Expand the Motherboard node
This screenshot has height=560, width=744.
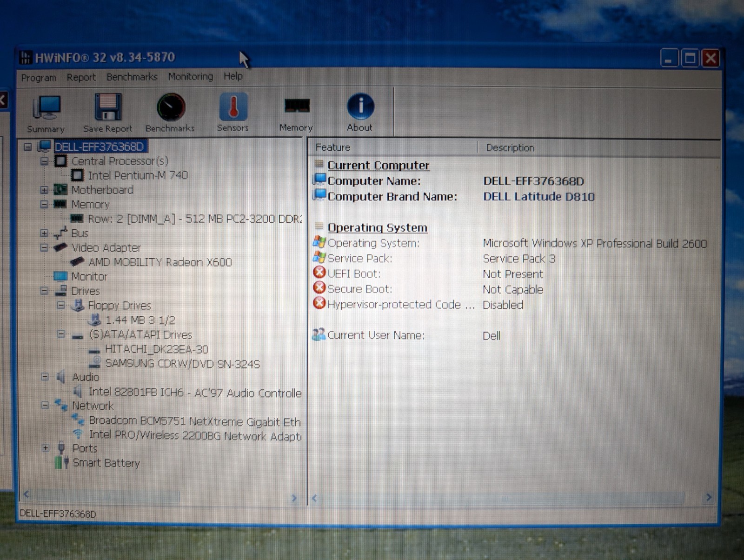[44, 190]
